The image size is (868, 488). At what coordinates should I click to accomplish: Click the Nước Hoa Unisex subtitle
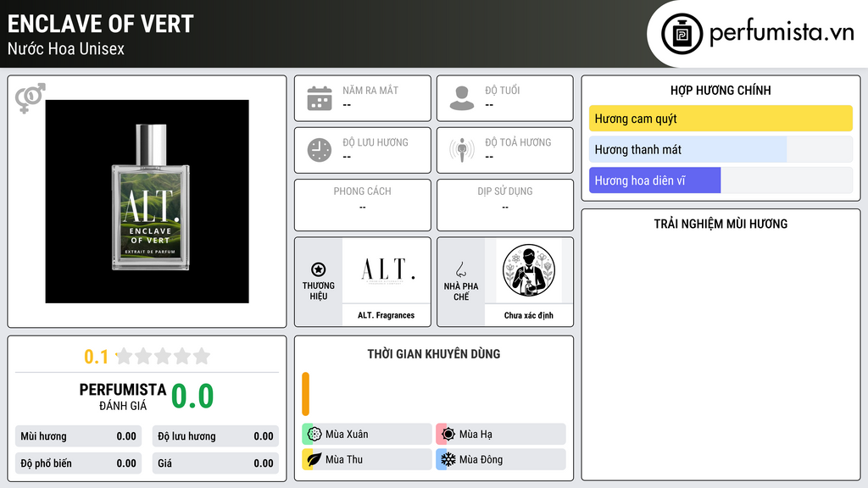(66, 48)
